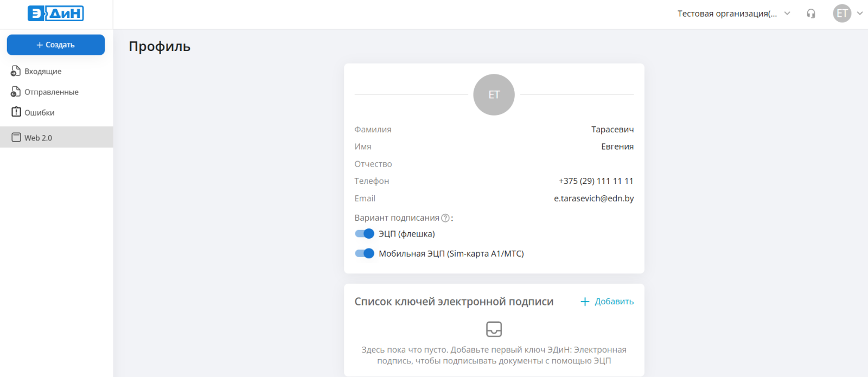Click the Входящие document icon

pos(16,71)
